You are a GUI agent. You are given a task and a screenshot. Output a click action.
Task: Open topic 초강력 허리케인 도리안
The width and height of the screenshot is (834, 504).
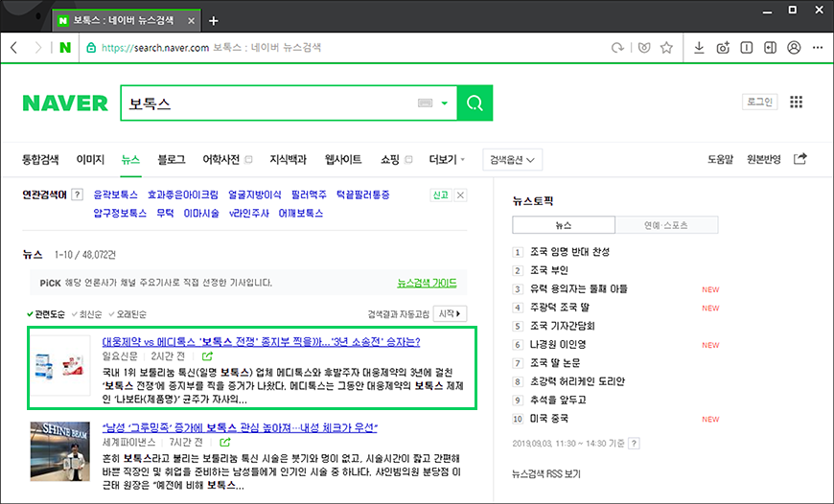(577, 381)
